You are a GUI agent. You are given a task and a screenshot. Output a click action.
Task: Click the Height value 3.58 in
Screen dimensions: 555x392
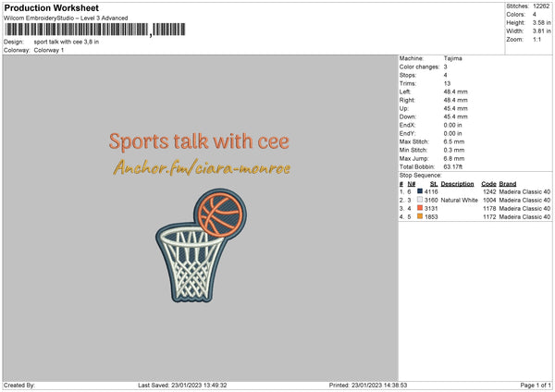[541, 22]
